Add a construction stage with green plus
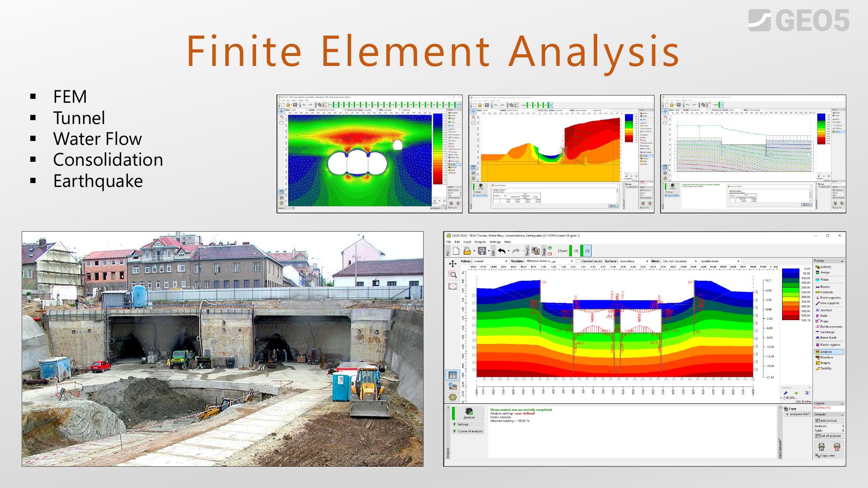868x488 pixels. tap(550, 248)
